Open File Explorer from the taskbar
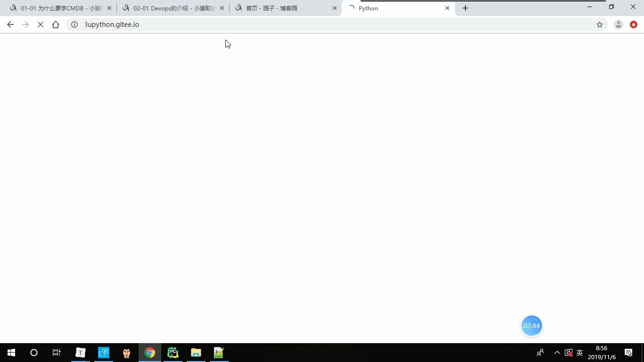644x362 pixels. click(196, 353)
